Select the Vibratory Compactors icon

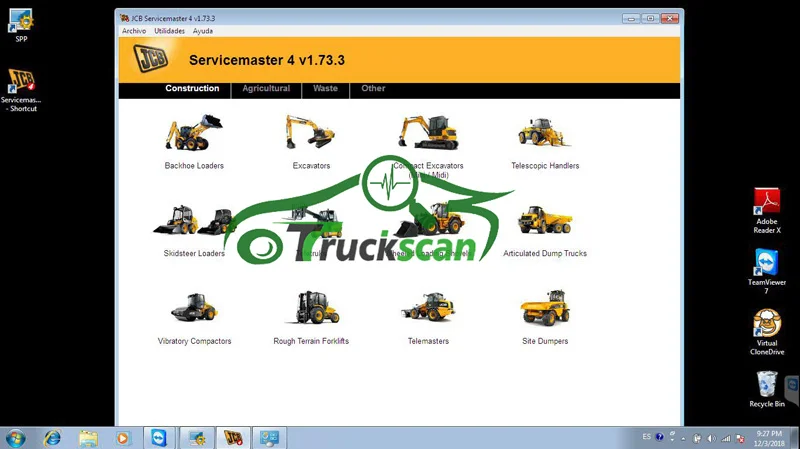point(194,307)
